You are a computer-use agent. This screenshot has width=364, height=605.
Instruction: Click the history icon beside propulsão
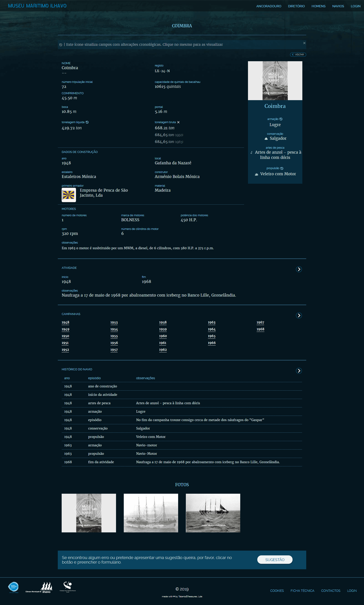coord(282,168)
